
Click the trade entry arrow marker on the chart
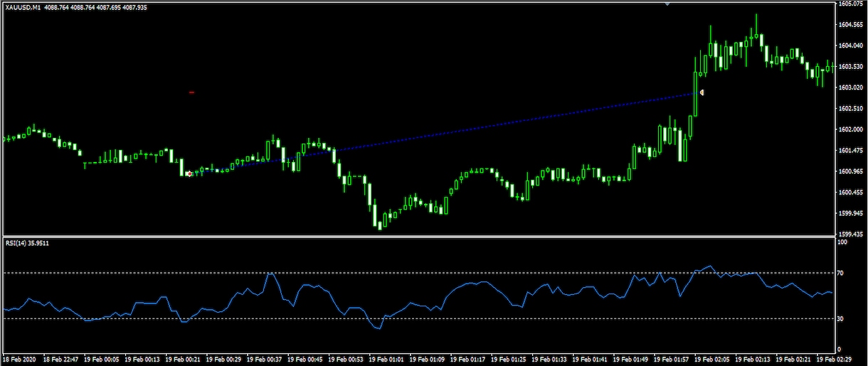[189, 173]
